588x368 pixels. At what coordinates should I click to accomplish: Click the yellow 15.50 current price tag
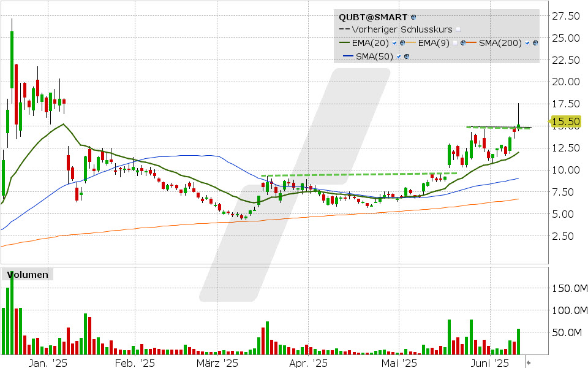coord(565,121)
